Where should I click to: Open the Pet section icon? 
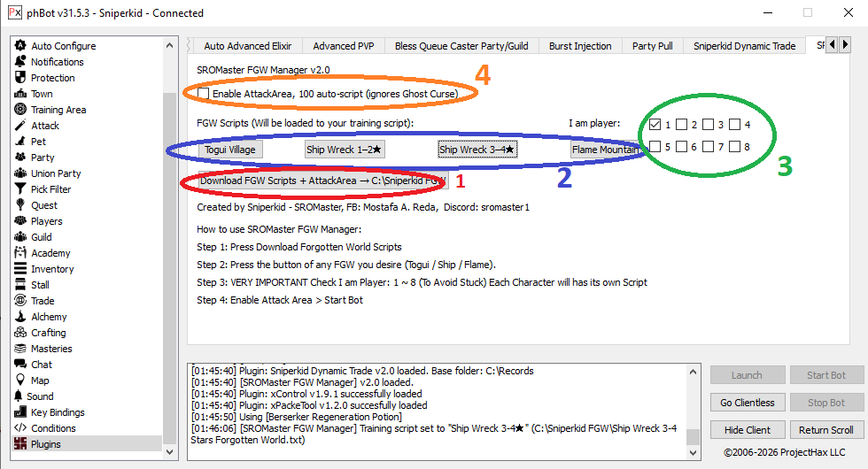pyautogui.click(x=20, y=142)
